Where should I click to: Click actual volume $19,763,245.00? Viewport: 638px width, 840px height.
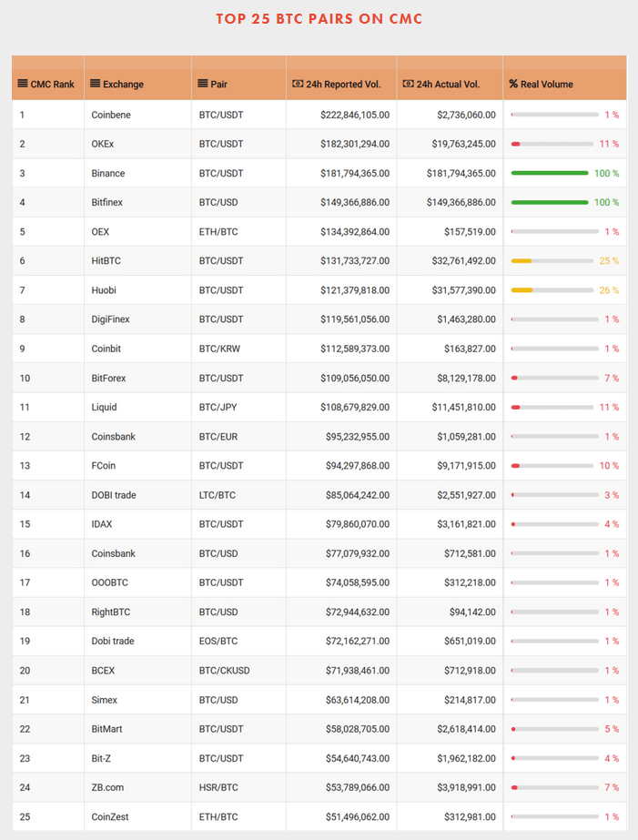click(464, 144)
